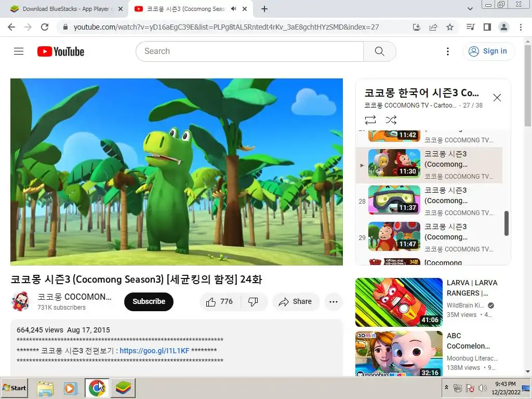Screen dimensions: 532x399
Task: Open the volume speaker tray icon
Action: [x=483, y=388]
